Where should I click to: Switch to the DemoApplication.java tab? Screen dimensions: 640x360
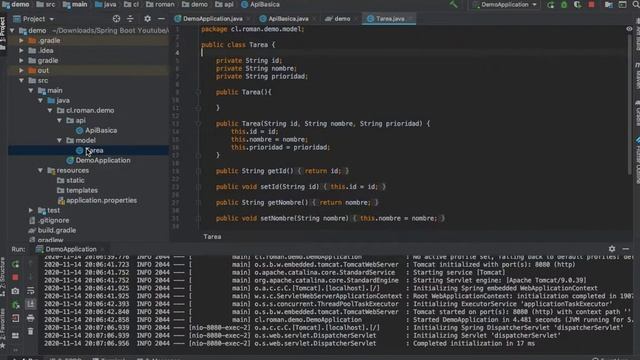[212, 19]
